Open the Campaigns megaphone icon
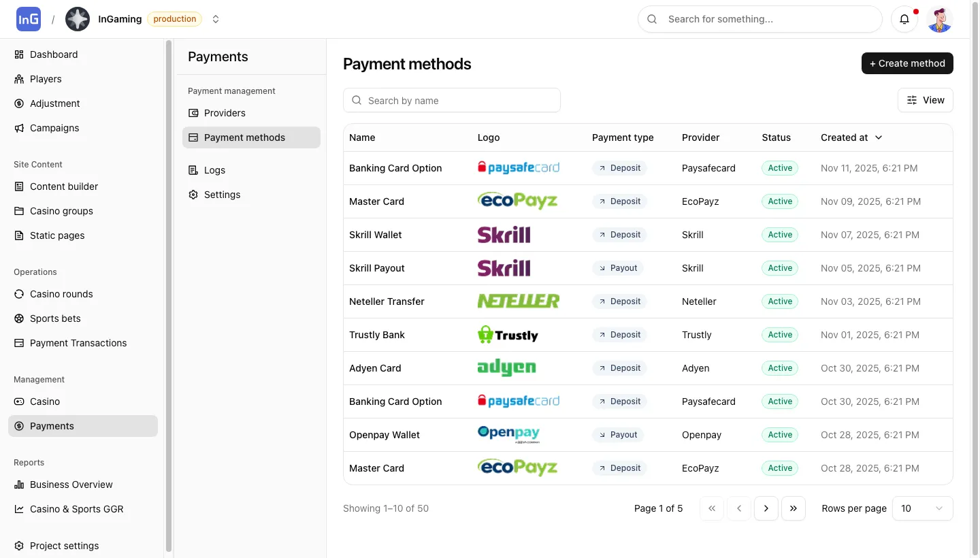This screenshot has width=980, height=558. (19, 128)
